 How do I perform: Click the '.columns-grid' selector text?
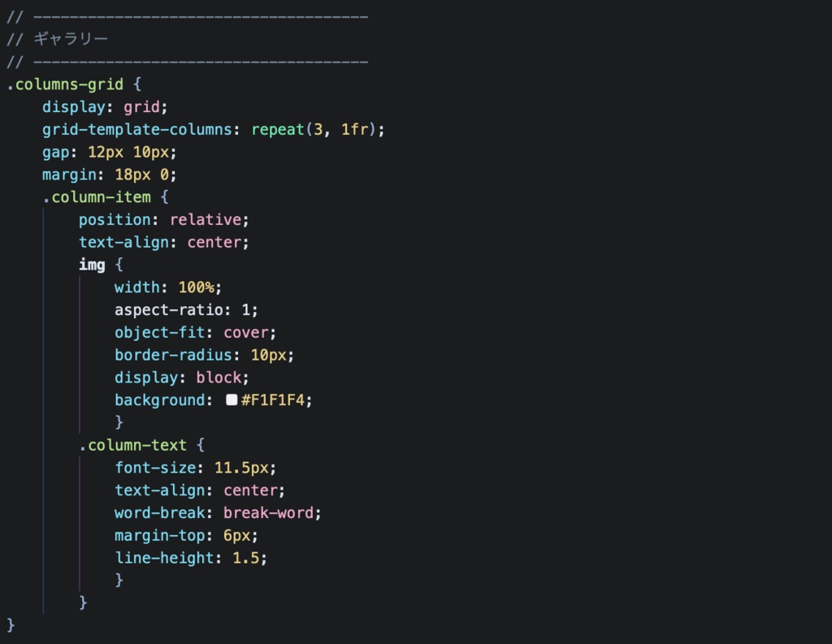pyautogui.click(x=65, y=84)
